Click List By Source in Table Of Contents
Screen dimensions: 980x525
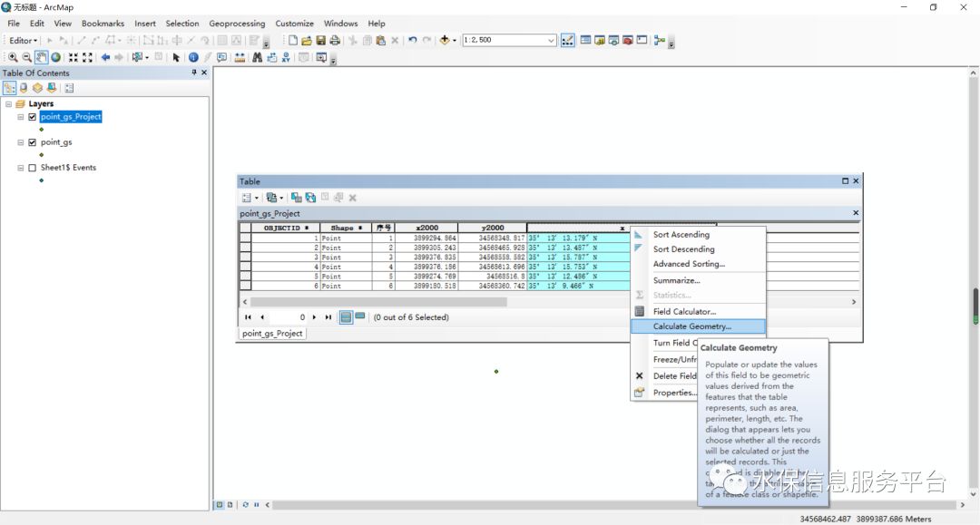tap(24, 88)
